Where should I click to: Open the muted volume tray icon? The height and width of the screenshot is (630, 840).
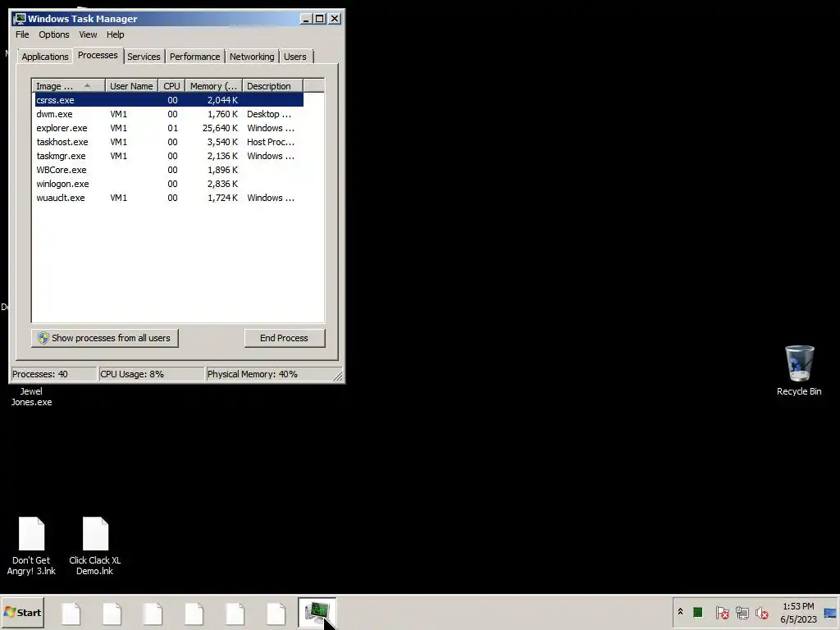click(762, 612)
